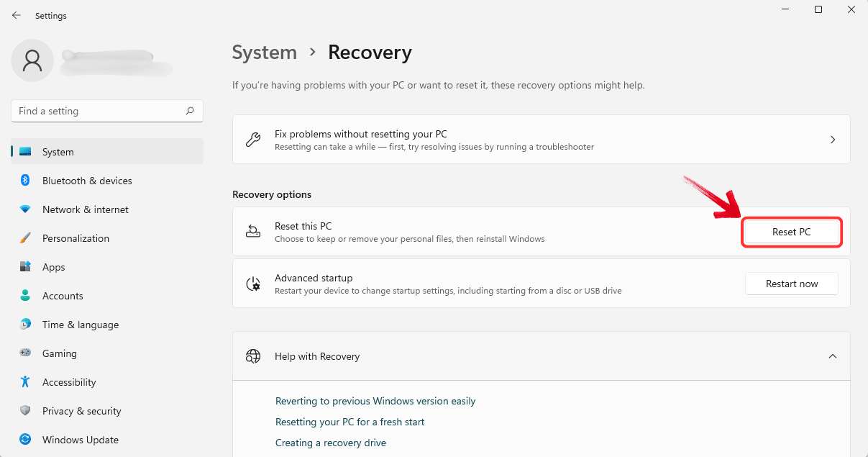Select the Accessibility figure icon
Viewport: 868px width, 457px height.
coord(27,382)
